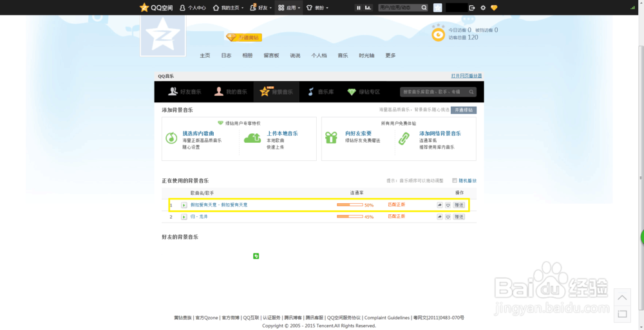Open 挑选库内歌曲 link
The width and height of the screenshot is (644, 330).
pos(198,133)
